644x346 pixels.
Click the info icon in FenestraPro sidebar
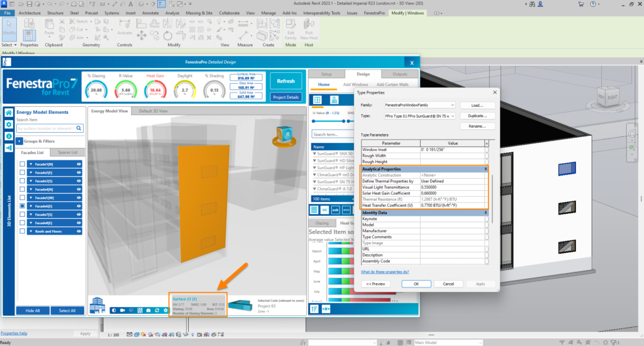(9, 136)
